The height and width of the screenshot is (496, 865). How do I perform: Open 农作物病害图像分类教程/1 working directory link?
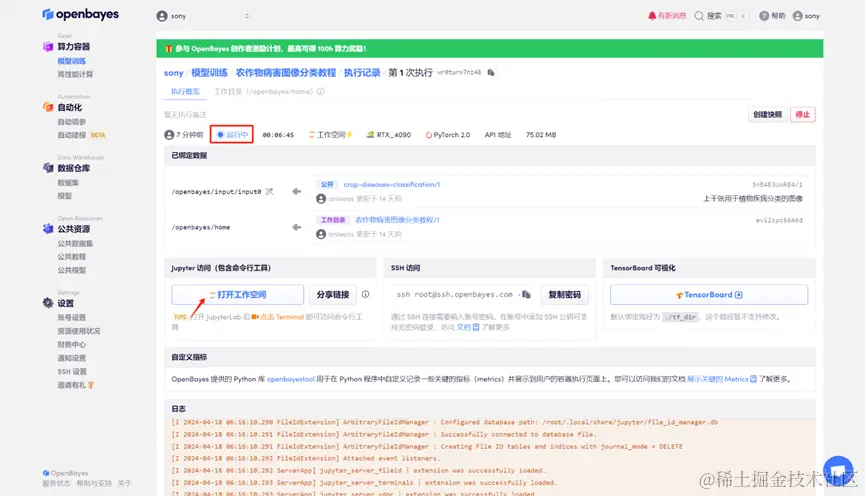tap(397, 220)
